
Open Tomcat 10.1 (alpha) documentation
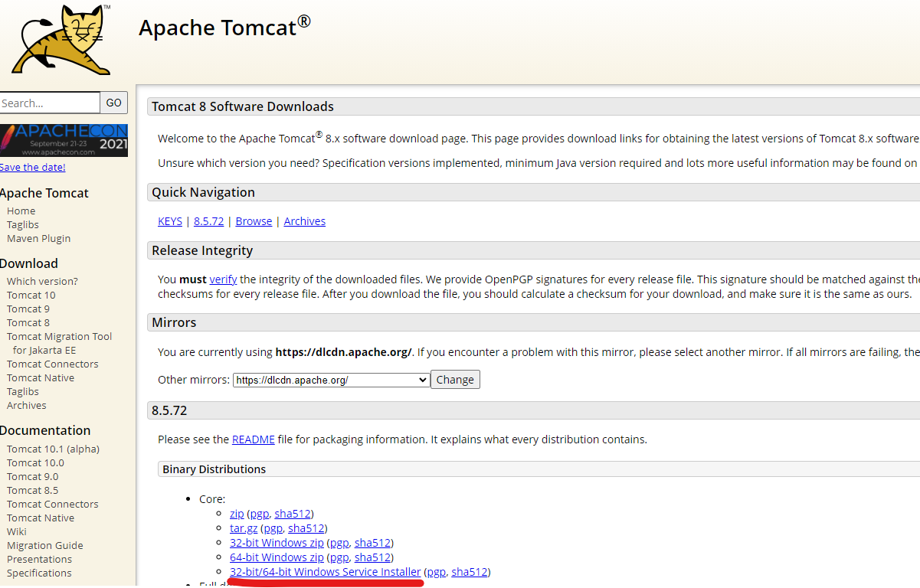tap(53, 449)
